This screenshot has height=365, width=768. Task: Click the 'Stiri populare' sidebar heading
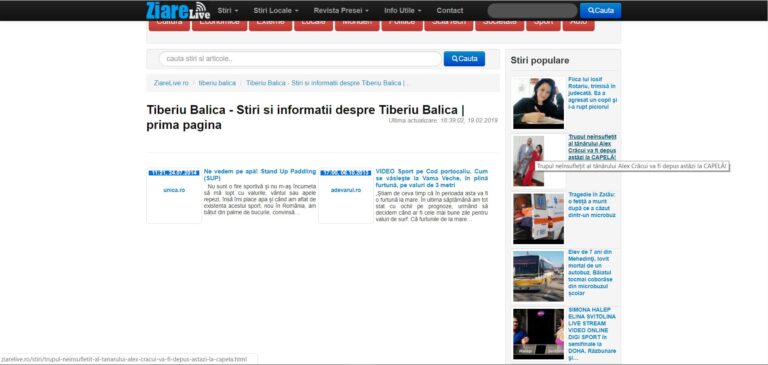click(540, 61)
